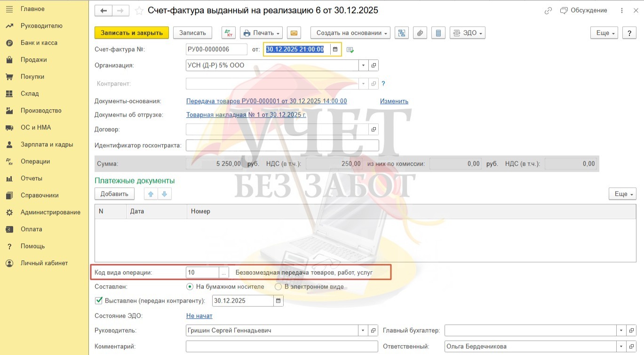Click the question mark help button in the toolbar

click(x=629, y=33)
